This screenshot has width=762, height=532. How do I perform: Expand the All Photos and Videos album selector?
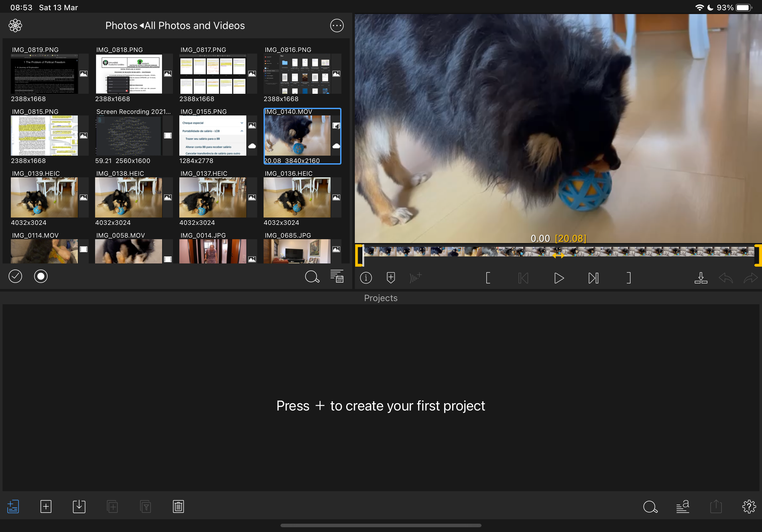click(x=194, y=26)
